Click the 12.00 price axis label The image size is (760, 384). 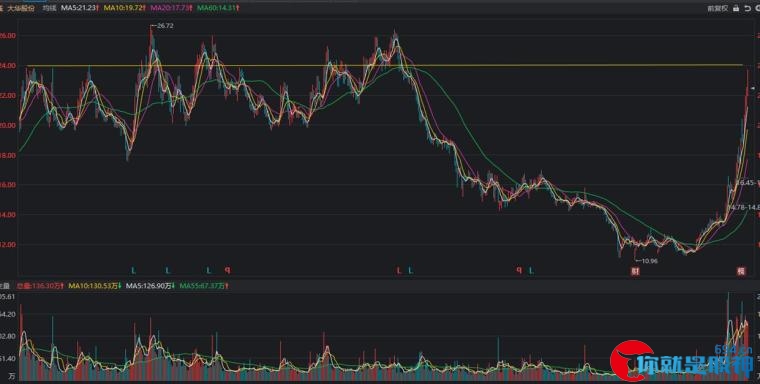coord(7,244)
